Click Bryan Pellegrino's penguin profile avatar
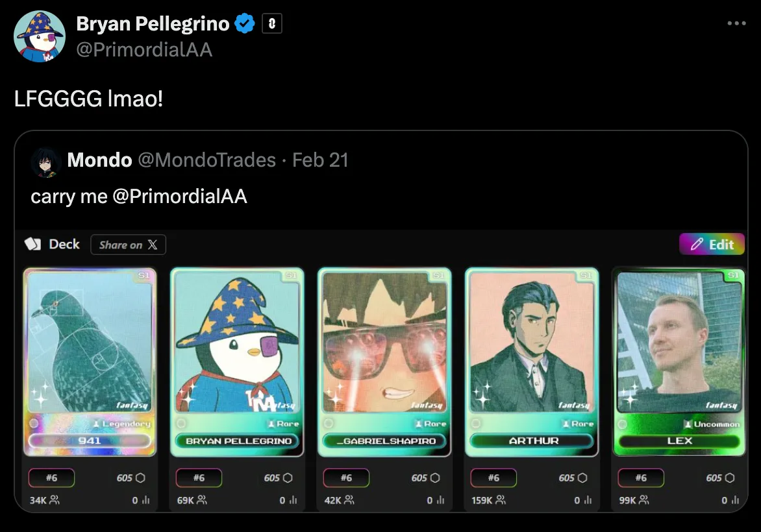This screenshot has height=532, width=761. pyautogui.click(x=40, y=36)
